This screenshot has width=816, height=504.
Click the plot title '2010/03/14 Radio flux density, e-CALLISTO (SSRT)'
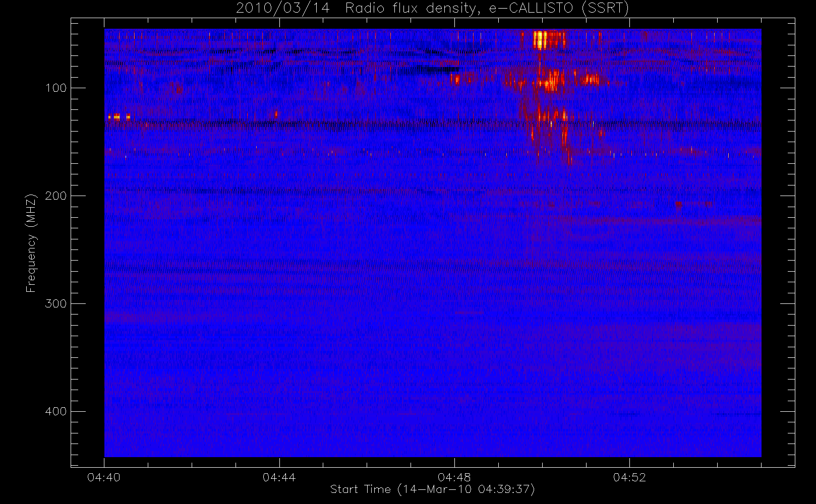coord(433,9)
